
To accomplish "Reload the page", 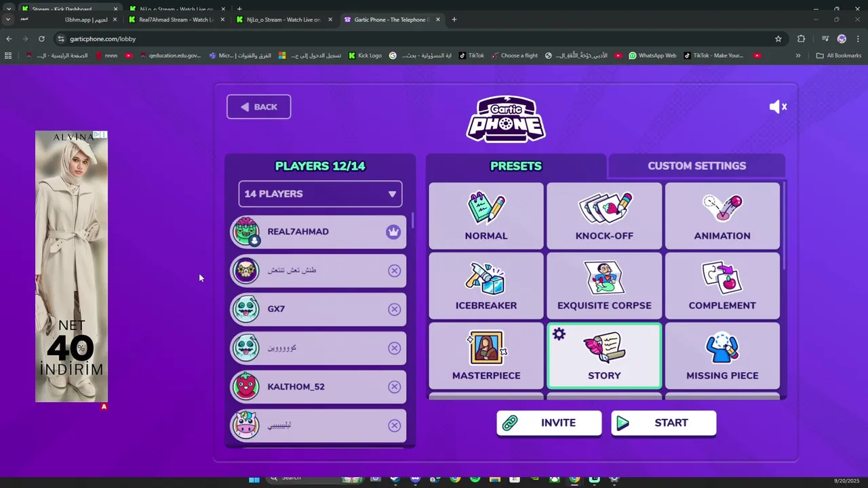I will point(41,39).
